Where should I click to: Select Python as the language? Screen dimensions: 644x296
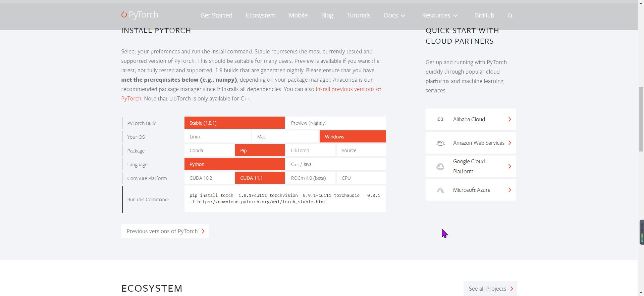coord(234,164)
